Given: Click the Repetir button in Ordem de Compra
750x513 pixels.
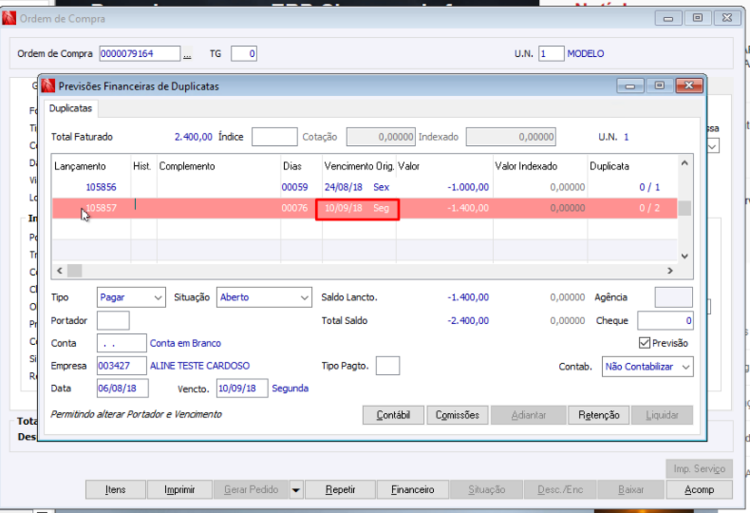Looking at the screenshot, I should 340,490.
